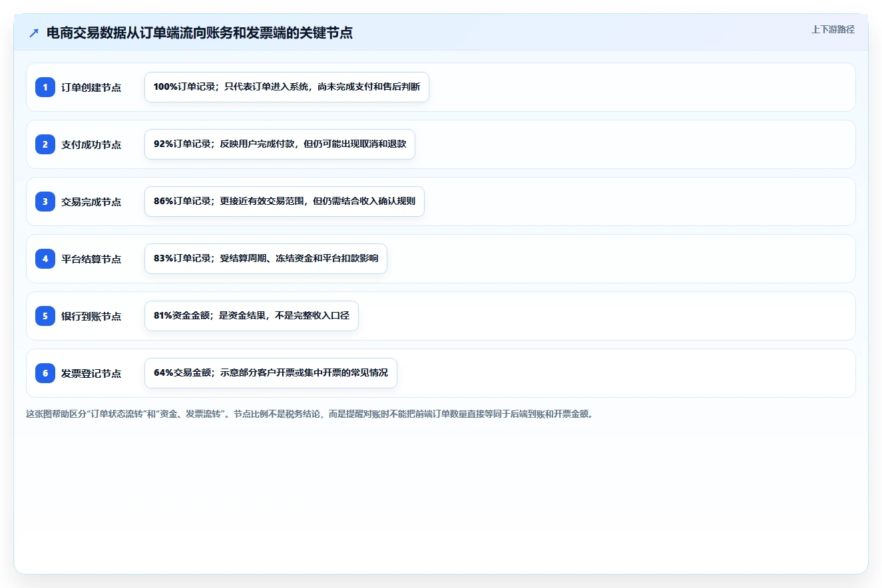This screenshot has height=588, width=882.
Task: Click the 上下游路径 label
Action: click(833, 29)
